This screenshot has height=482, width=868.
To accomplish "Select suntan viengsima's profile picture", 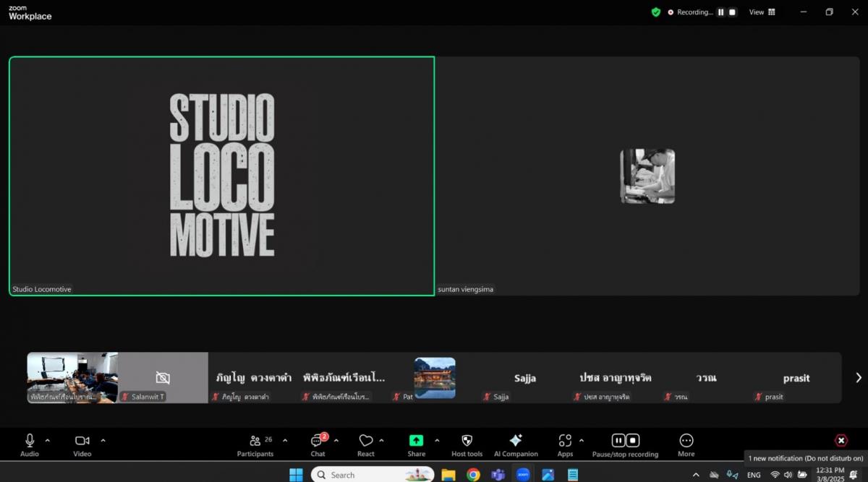I will click(x=647, y=176).
